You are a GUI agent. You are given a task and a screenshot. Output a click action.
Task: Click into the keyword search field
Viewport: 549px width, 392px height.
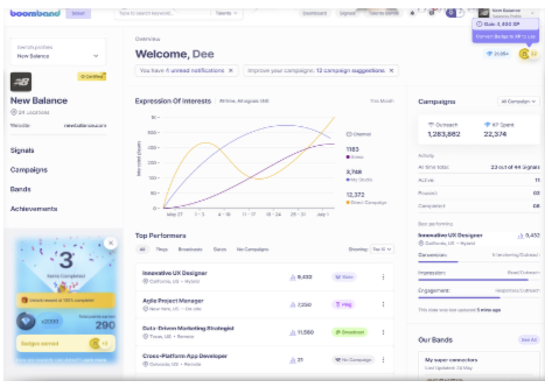161,13
